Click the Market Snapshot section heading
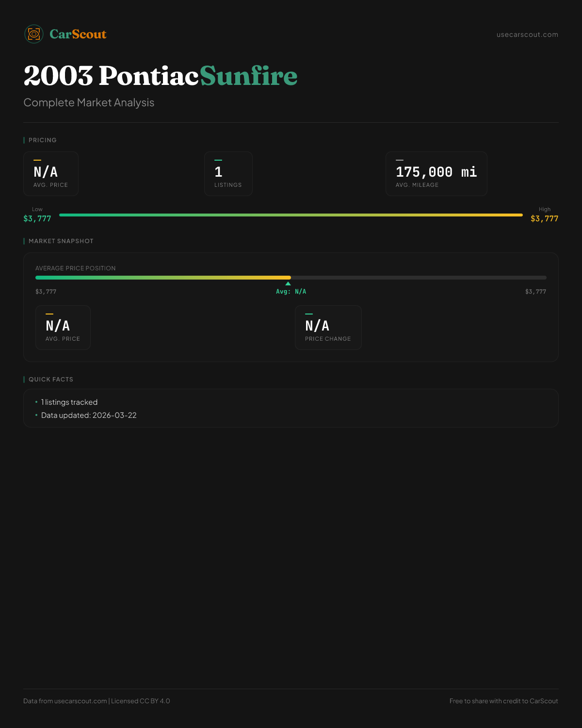The height and width of the screenshot is (728, 582). (x=61, y=241)
